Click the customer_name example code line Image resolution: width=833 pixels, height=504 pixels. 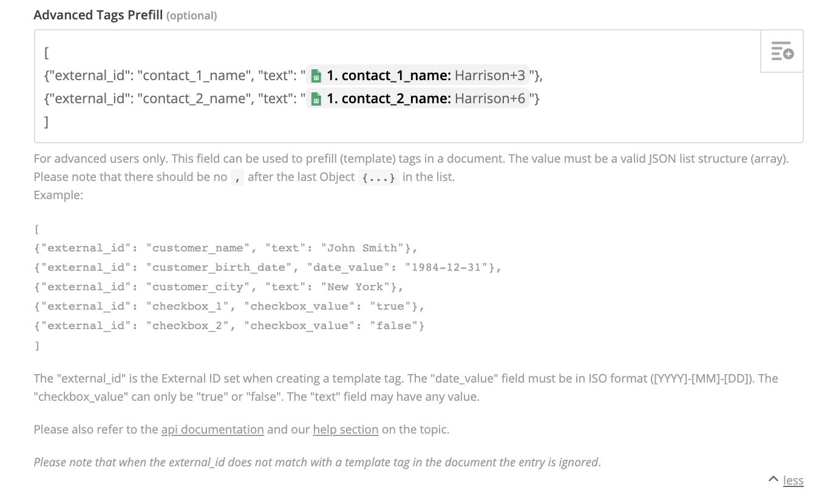point(226,248)
